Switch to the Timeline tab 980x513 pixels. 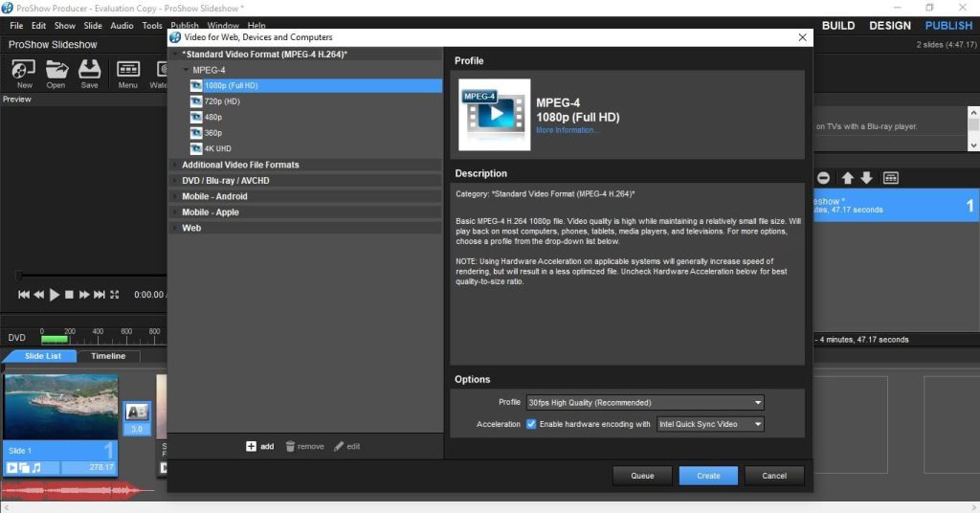[x=108, y=356]
